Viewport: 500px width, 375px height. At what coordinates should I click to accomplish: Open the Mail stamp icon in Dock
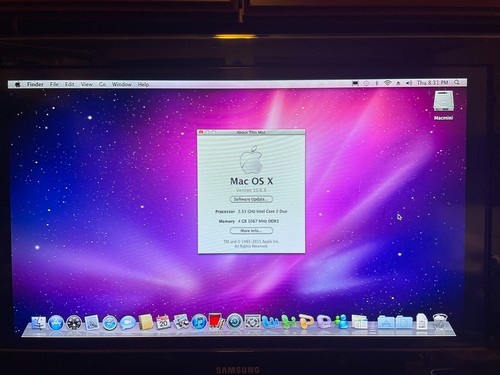[x=92, y=323]
